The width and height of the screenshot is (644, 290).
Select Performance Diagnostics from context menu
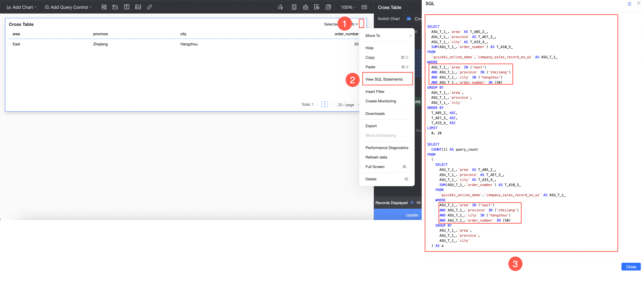click(x=386, y=148)
